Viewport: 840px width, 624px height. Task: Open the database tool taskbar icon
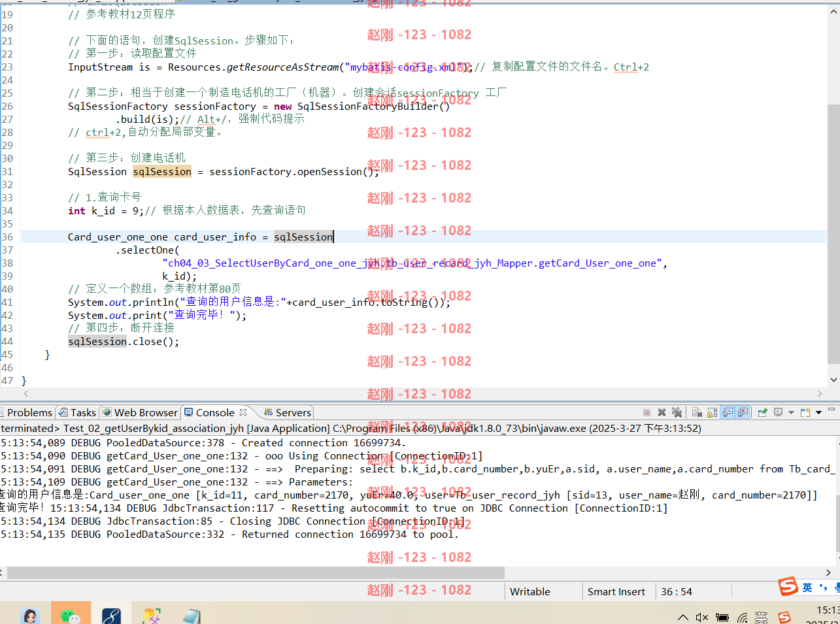pos(152,617)
